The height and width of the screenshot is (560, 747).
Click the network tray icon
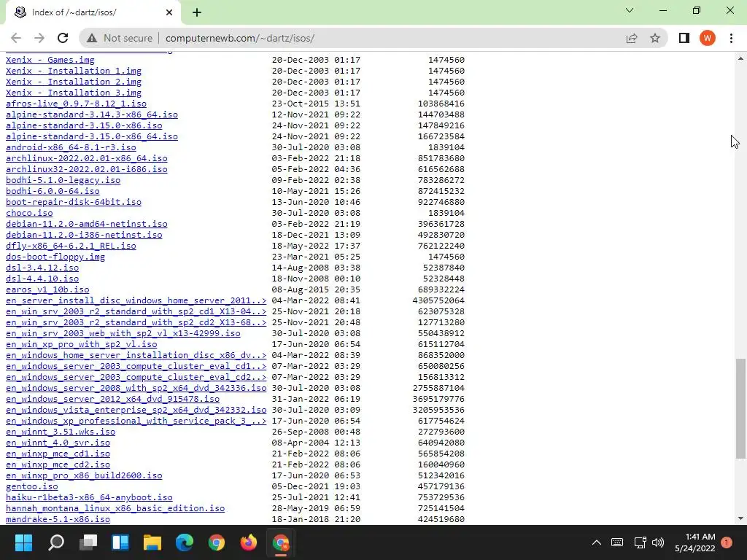(x=640, y=542)
